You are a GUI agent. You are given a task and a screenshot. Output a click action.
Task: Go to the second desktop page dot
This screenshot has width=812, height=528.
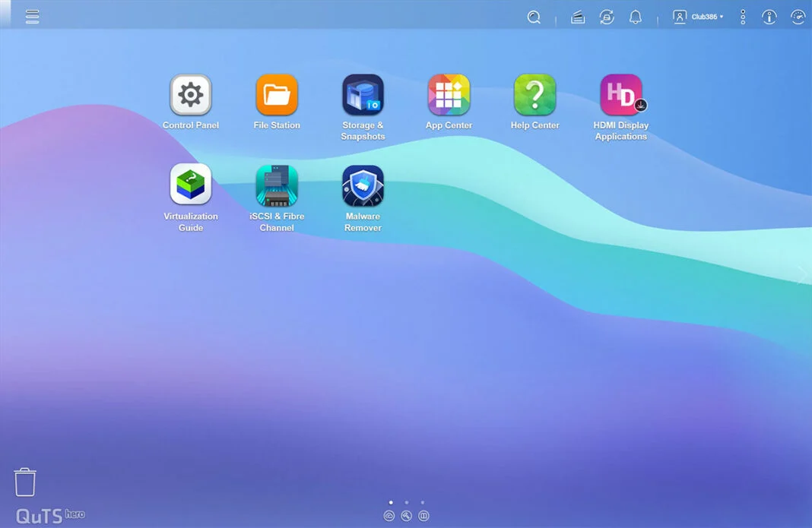click(407, 502)
